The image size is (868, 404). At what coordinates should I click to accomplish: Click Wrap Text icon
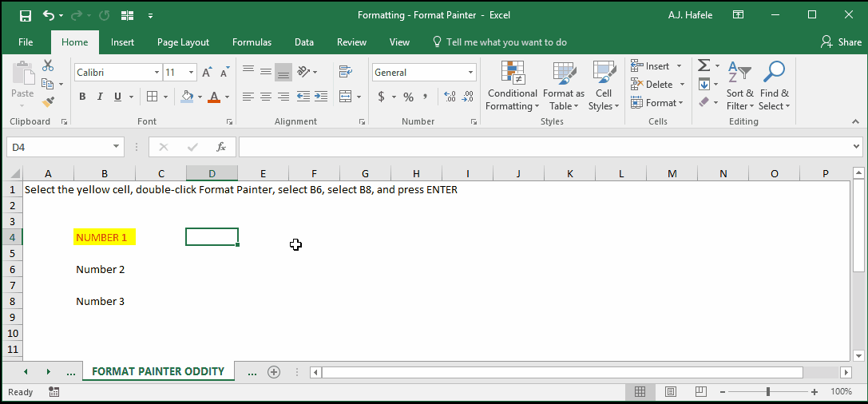[346, 71]
